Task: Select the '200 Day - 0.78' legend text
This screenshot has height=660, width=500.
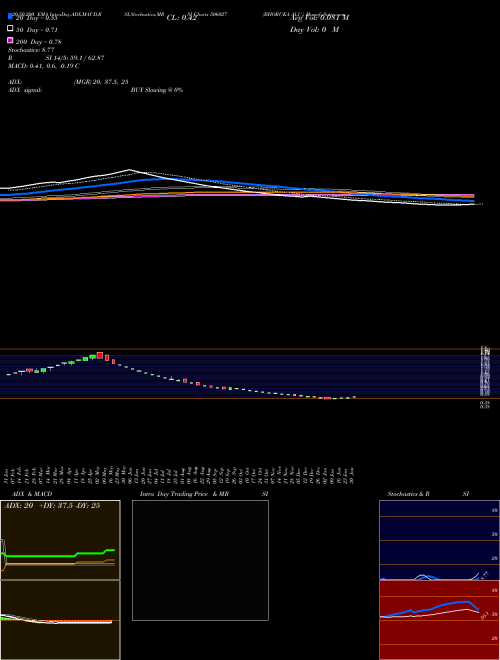Action: (x=38, y=42)
